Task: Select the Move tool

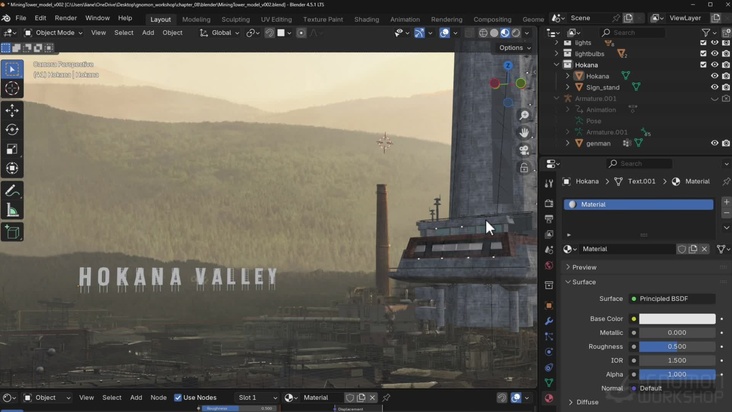Action: [x=12, y=110]
